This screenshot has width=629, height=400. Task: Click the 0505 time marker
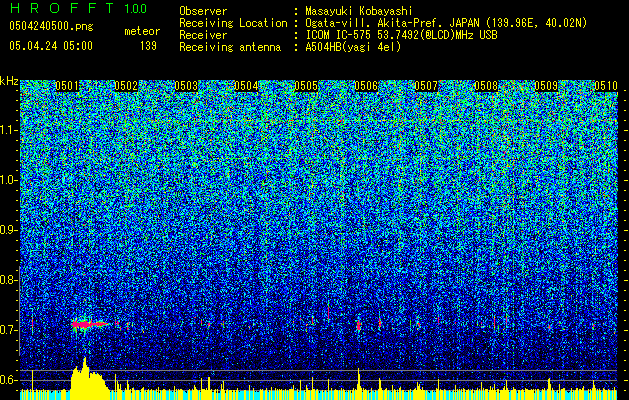pyautogui.click(x=306, y=86)
